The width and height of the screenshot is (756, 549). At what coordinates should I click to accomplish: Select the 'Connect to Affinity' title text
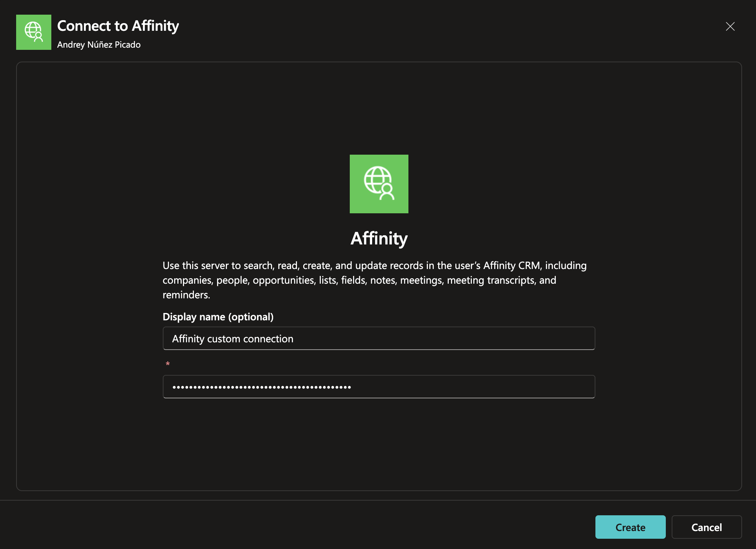[x=118, y=26]
